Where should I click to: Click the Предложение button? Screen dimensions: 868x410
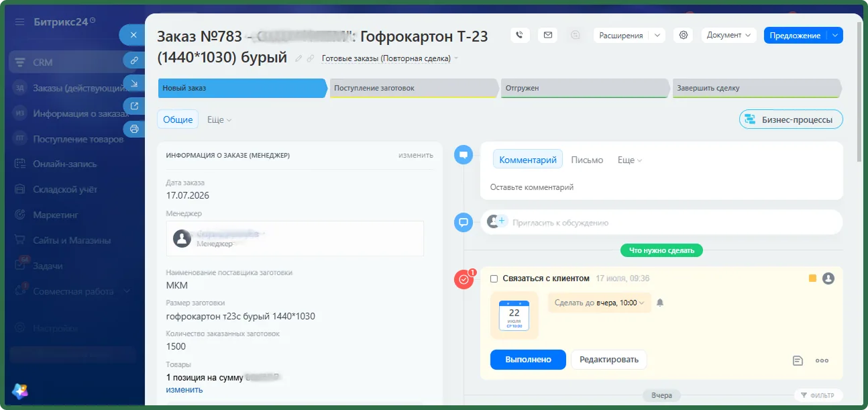[x=795, y=35]
